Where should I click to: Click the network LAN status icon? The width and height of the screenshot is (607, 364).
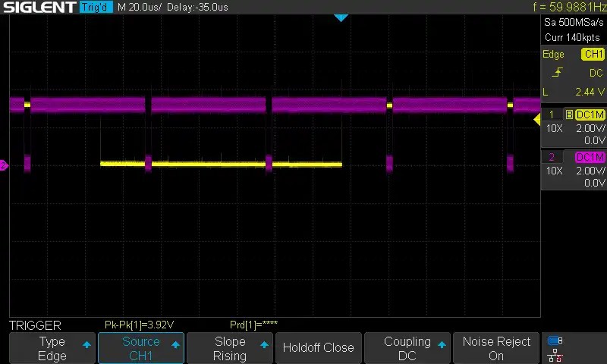point(555,355)
